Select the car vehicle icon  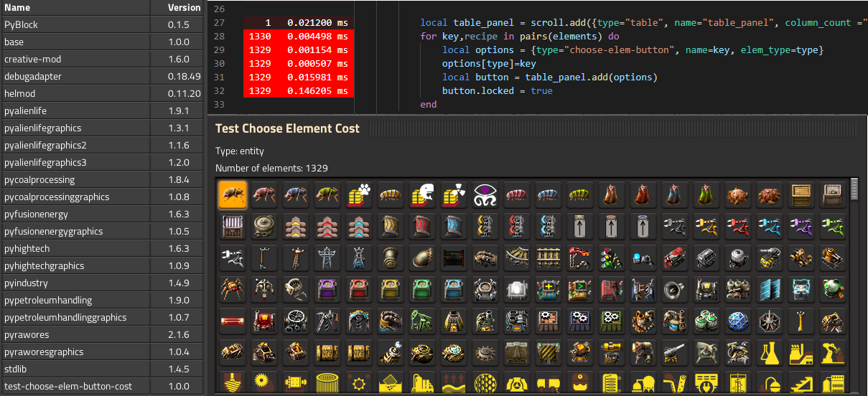pyautogui.click(x=801, y=257)
